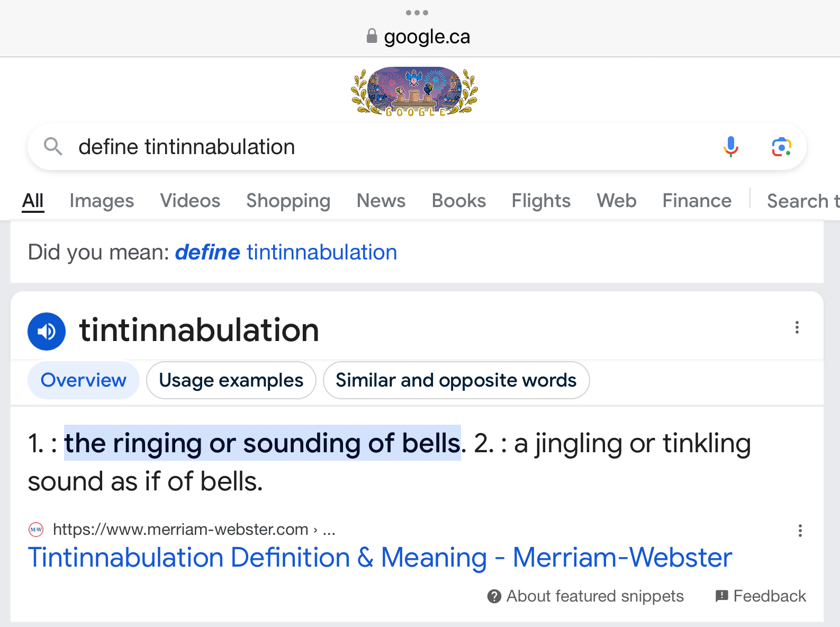Tap the three-dot browser tab menu
The height and width of the screenshot is (627, 840).
417,13
